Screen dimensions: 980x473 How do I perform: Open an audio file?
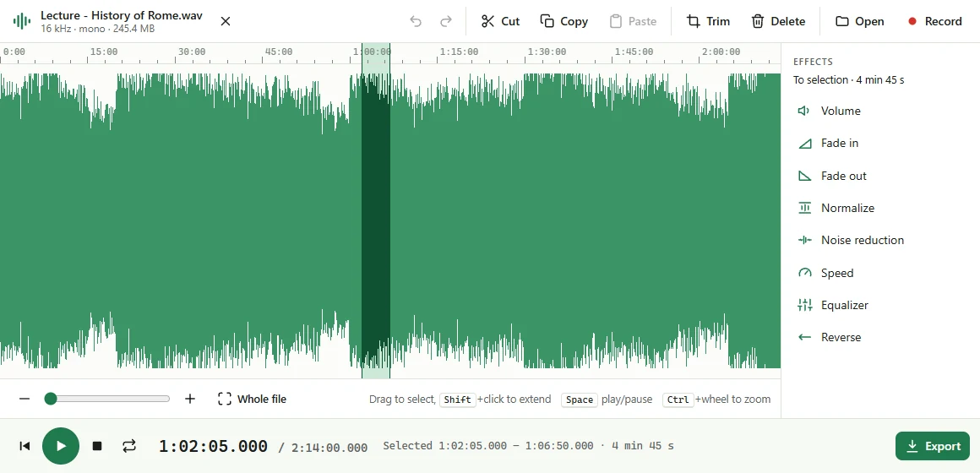click(860, 21)
